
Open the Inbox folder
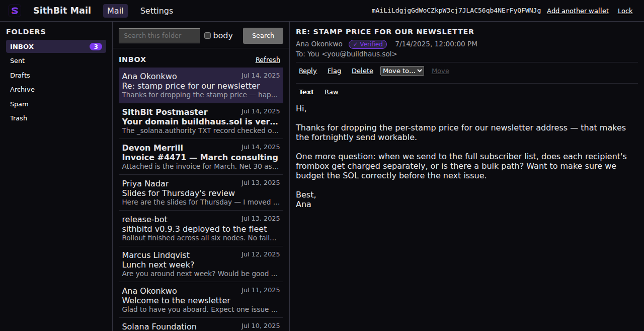56,46
